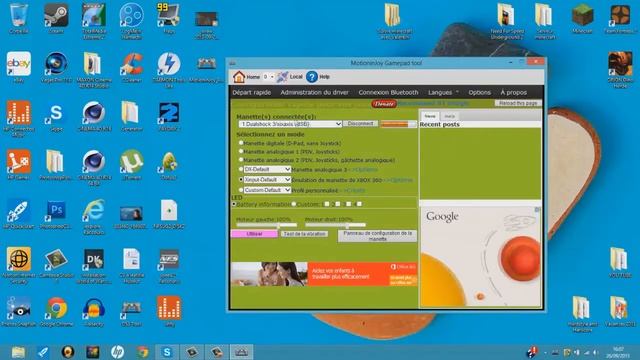640x360 pixels.
Task: Open the HP Games desktop shortcut
Action: coord(18,162)
